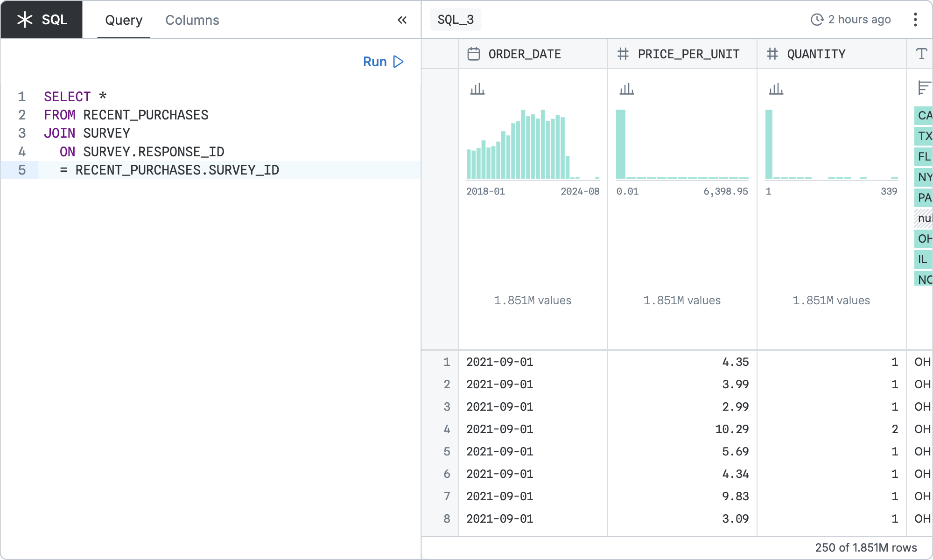Click the text type icon on the state column
The height and width of the screenshot is (560, 933).
tap(921, 54)
